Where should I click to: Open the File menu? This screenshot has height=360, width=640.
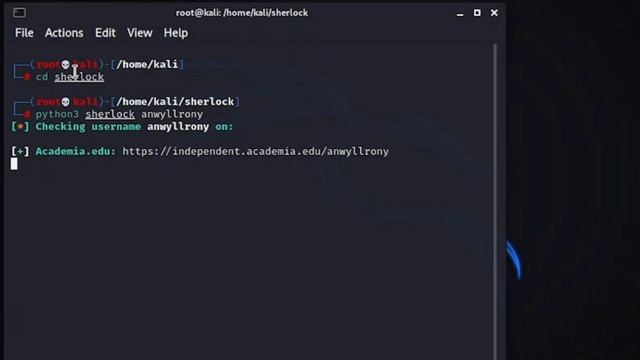tap(24, 33)
